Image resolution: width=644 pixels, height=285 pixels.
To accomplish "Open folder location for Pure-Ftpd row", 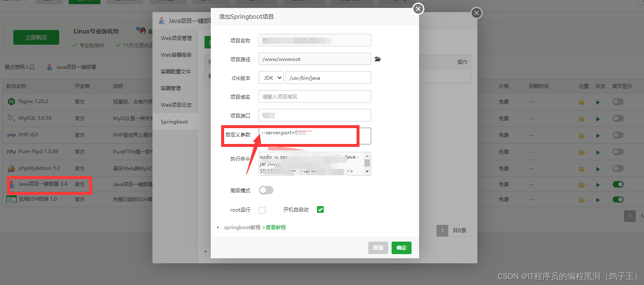I will [x=582, y=152].
